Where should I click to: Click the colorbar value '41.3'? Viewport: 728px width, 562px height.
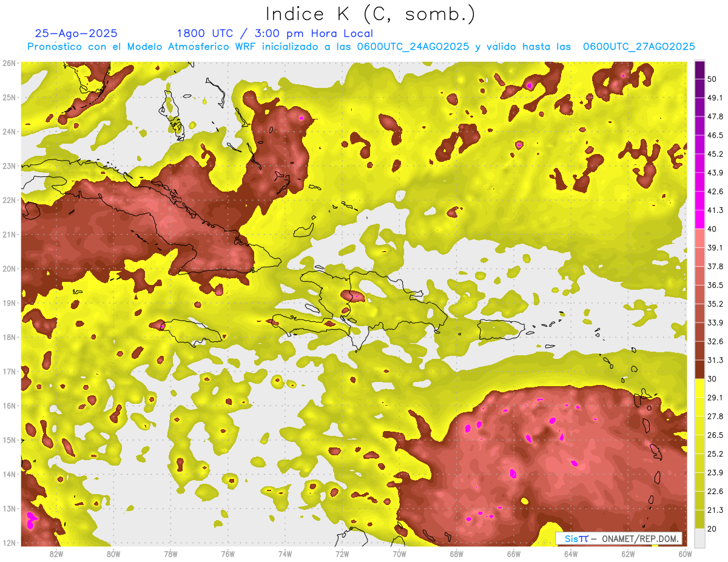point(715,210)
